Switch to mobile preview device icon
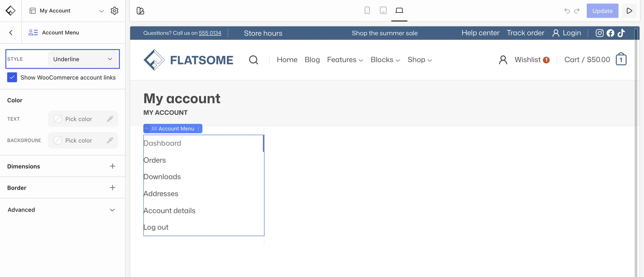The image size is (644, 277). 367,10
